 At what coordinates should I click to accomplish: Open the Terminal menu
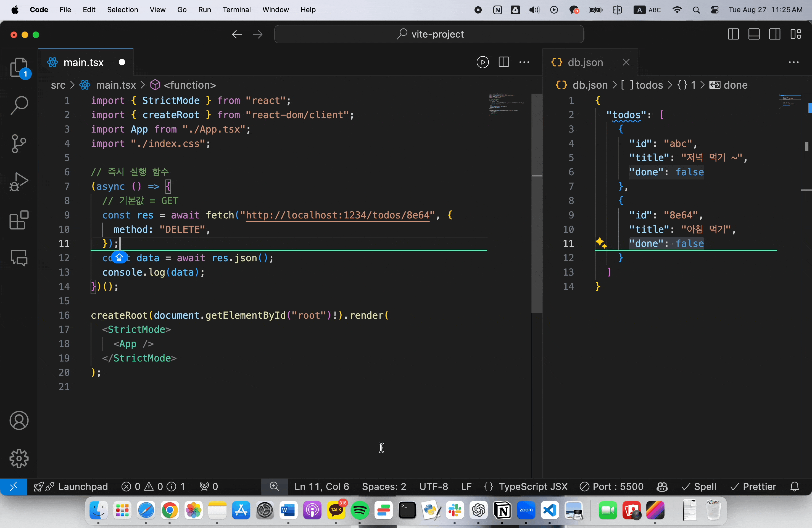(x=236, y=10)
